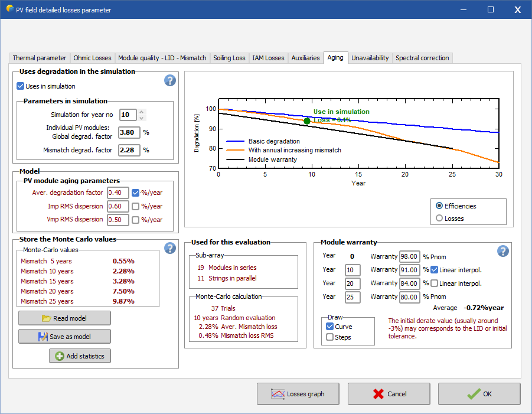Image resolution: width=532 pixels, height=414 pixels.
Task: Edit the Aver. degradation factor value
Action: (118, 193)
